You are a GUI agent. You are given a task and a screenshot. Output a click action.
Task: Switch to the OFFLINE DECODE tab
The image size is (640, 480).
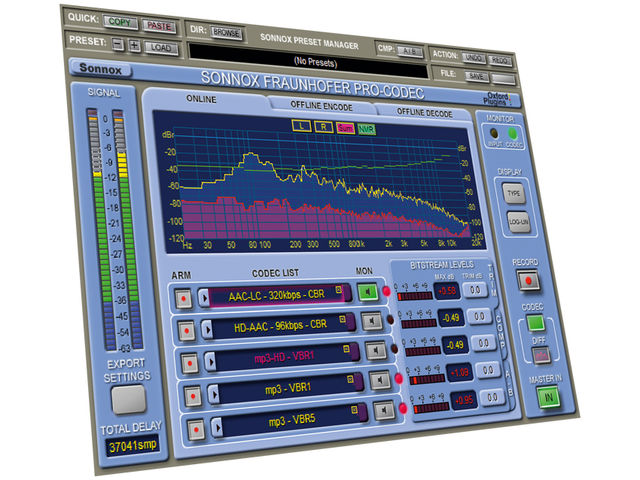424,113
